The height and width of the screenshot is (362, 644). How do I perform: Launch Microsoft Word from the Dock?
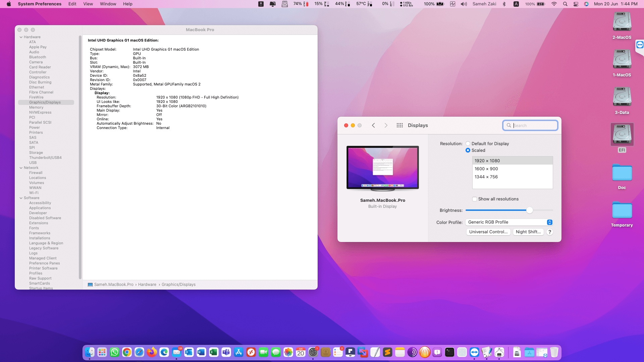(201, 352)
